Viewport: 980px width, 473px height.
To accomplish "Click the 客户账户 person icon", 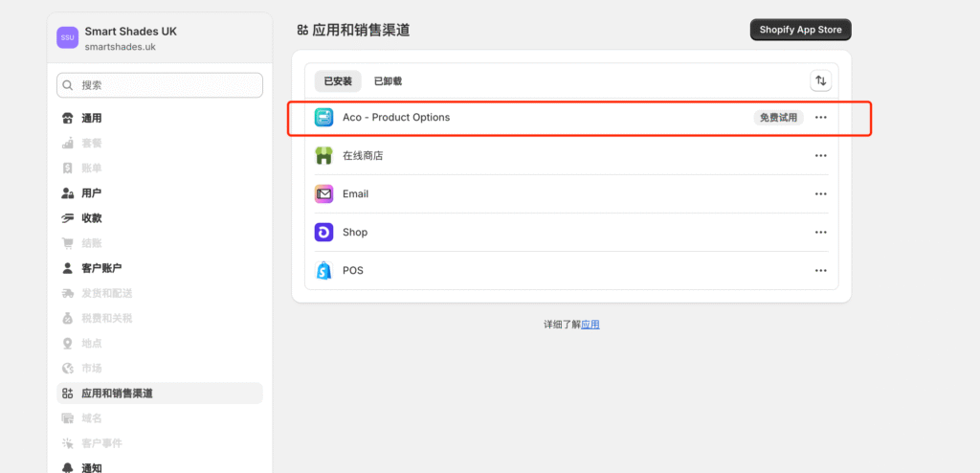I will click(x=68, y=268).
